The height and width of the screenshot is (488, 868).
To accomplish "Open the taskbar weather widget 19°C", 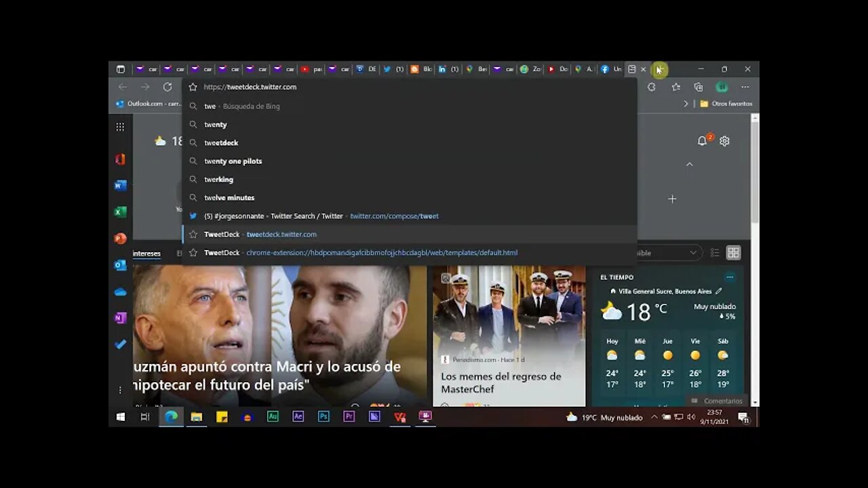I will (604, 418).
